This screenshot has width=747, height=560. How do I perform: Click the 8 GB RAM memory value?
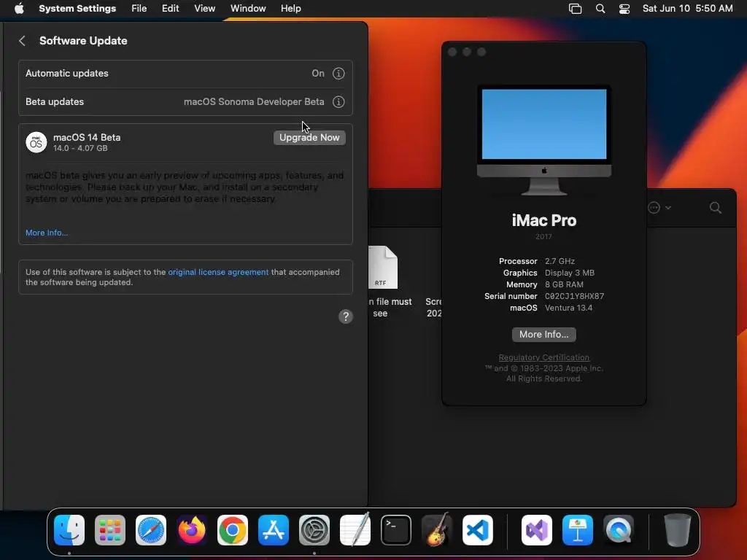tap(564, 284)
